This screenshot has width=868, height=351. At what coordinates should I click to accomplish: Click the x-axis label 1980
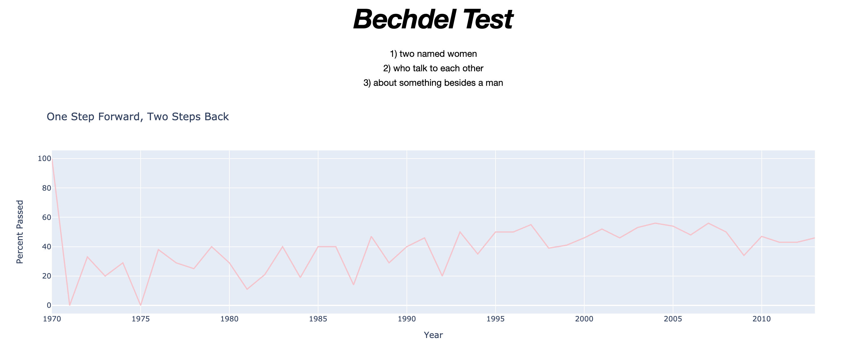pos(229,319)
